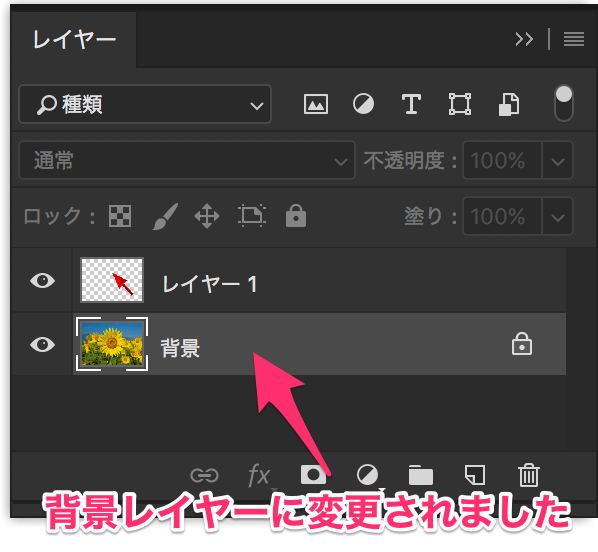Expand the 塗り fill slider arrow
This screenshot has height=552, width=598.
pos(558,216)
